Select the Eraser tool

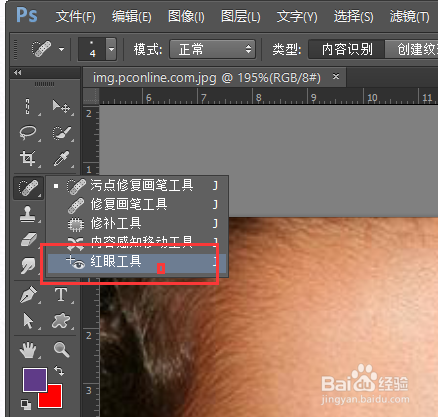(28, 239)
